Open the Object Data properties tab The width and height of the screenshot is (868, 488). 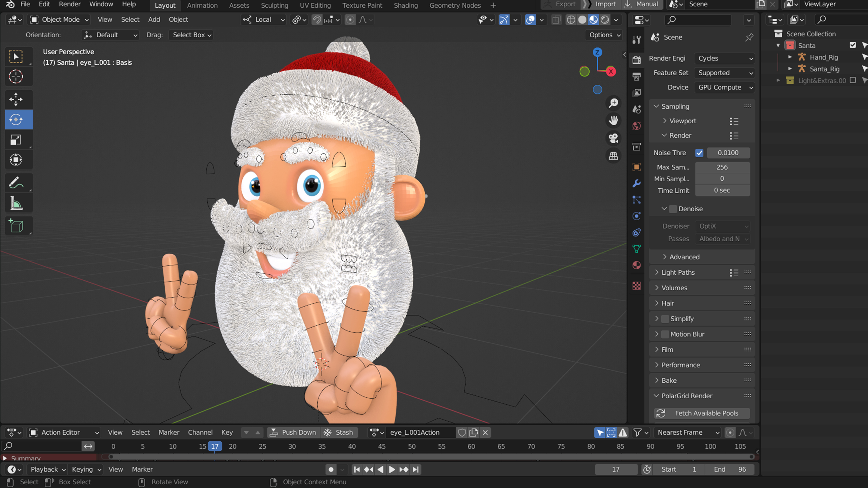tap(636, 249)
